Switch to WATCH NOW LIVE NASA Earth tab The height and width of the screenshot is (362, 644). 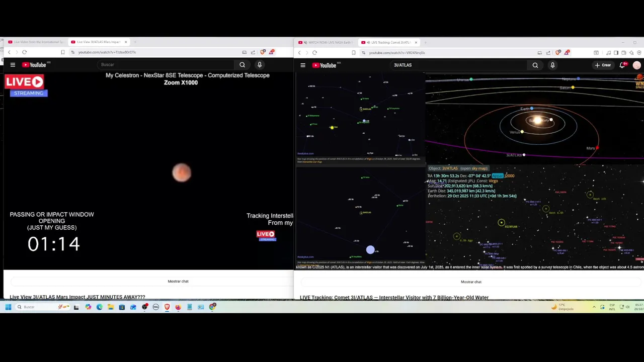[327, 42]
